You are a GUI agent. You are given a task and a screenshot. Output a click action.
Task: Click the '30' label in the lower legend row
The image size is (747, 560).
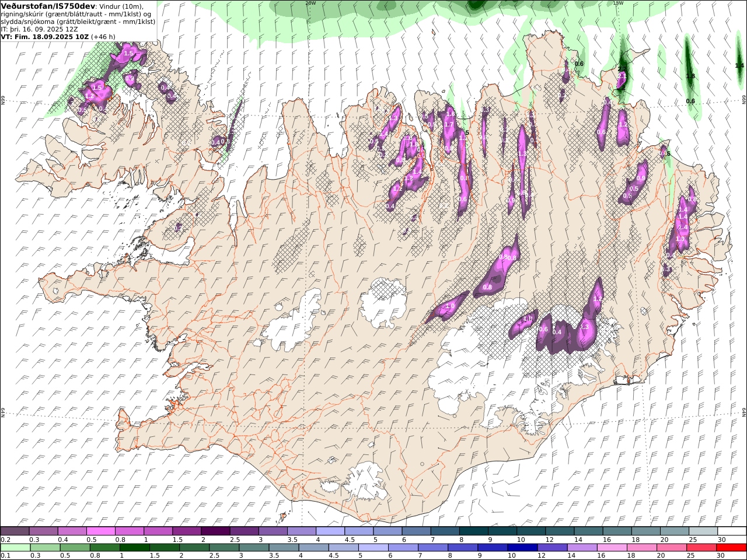[x=722, y=556]
